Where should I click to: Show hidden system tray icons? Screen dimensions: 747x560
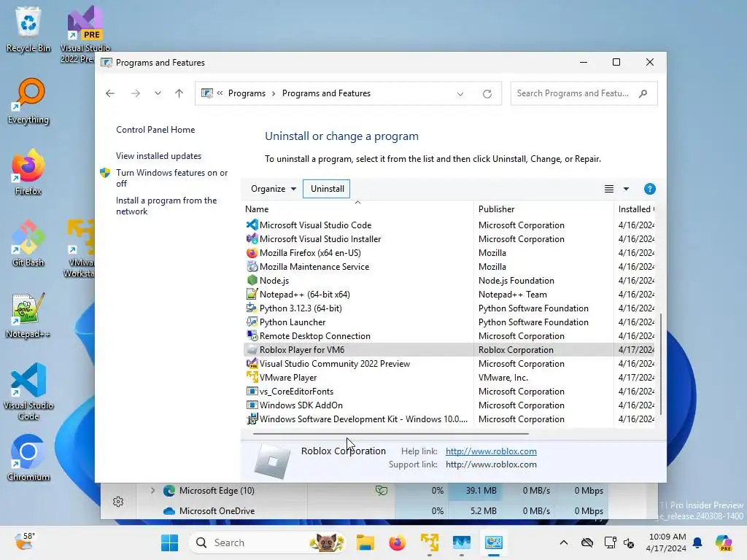[x=564, y=542]
